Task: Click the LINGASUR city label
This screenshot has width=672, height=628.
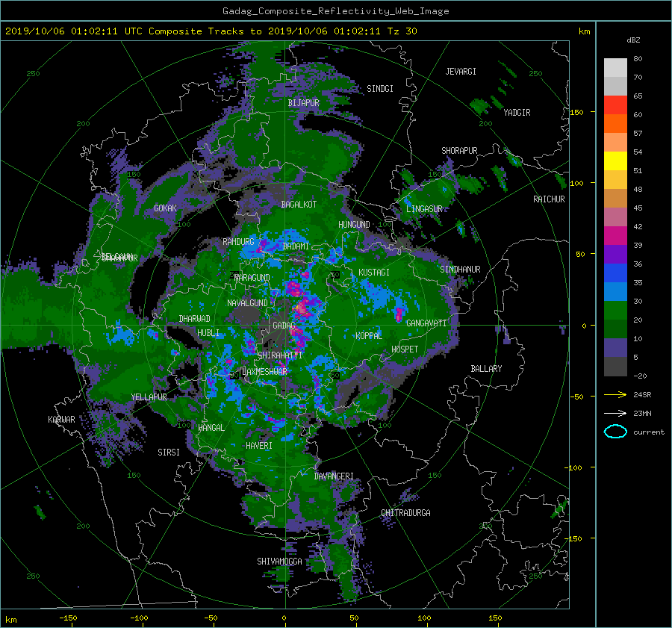Action: [424, 209]
